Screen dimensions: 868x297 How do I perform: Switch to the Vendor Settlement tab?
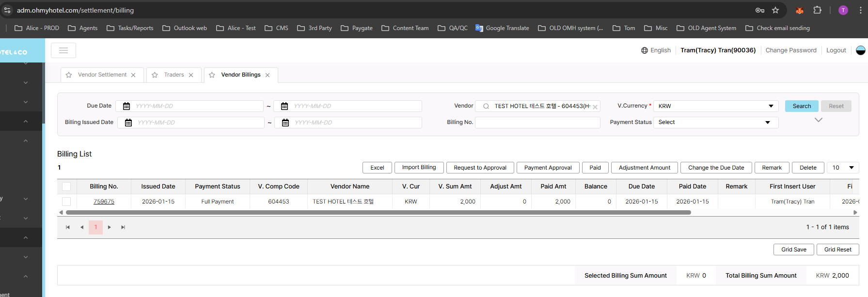tap(102, 75)
